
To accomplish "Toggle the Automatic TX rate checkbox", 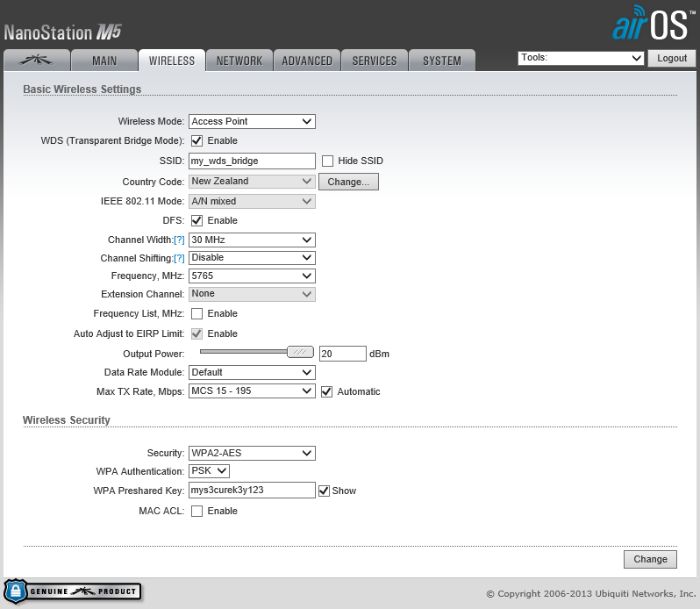I will coord(327,391).
